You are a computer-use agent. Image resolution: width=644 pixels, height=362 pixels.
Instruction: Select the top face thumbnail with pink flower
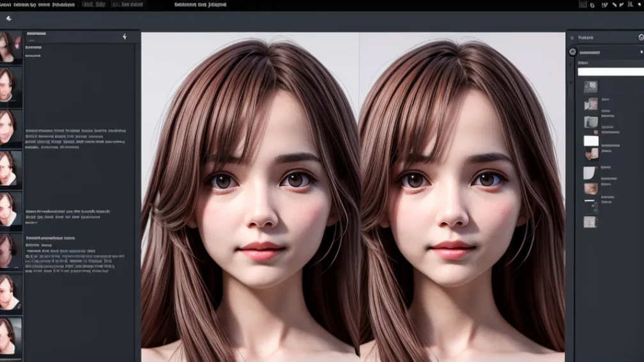click(x=11, y=47)
